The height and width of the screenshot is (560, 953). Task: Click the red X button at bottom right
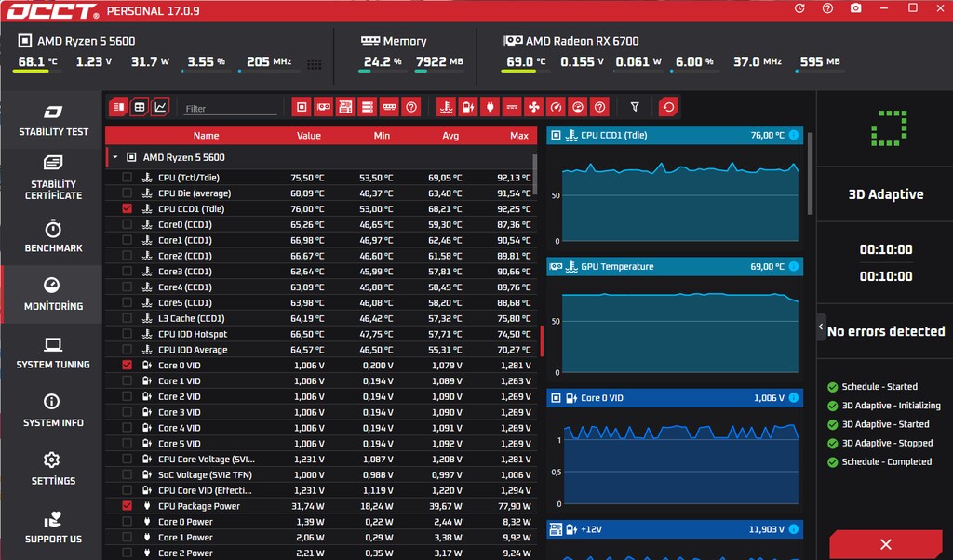pos(886,544)
